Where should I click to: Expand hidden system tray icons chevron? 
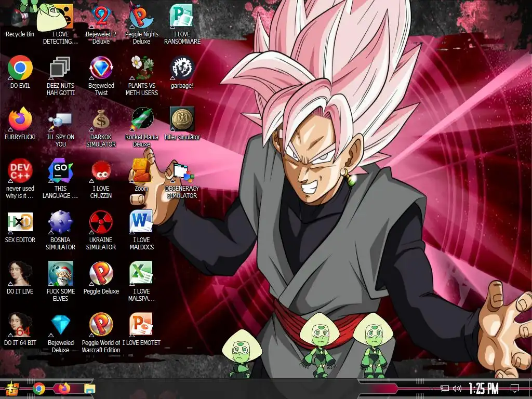coord(432,389)
